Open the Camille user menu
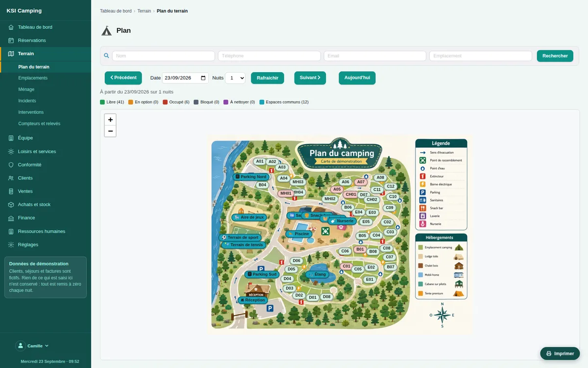588x368 pixels. pyautogui.click(x=32, y=346)
